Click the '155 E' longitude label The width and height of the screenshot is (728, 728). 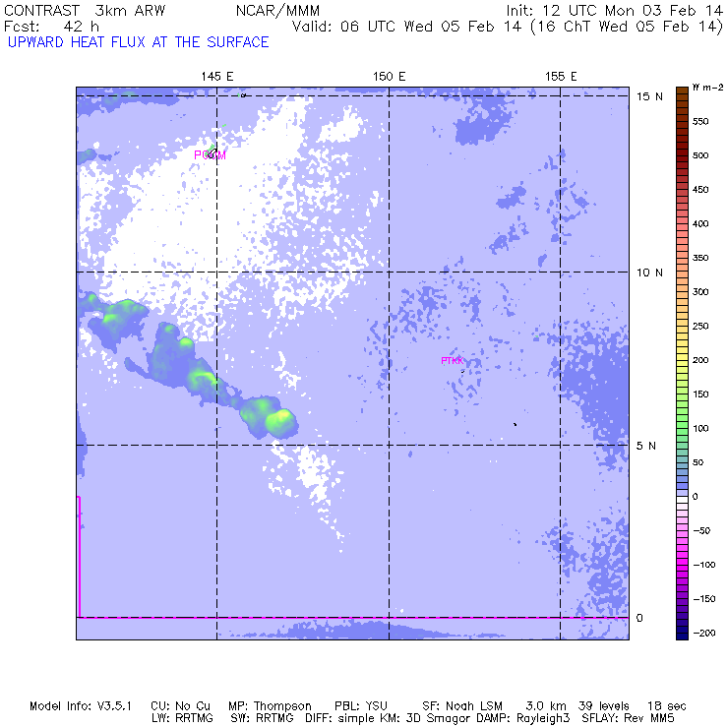[x=561, y=77]
